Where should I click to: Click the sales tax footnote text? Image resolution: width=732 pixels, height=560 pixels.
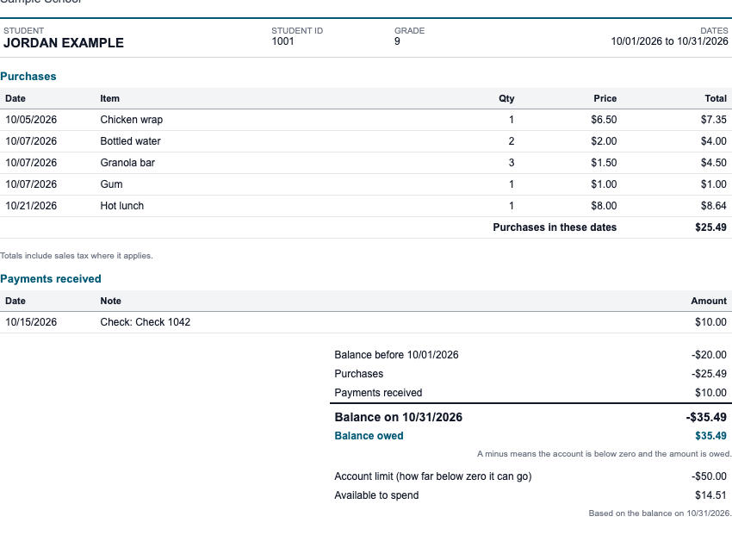coord(76,256)
